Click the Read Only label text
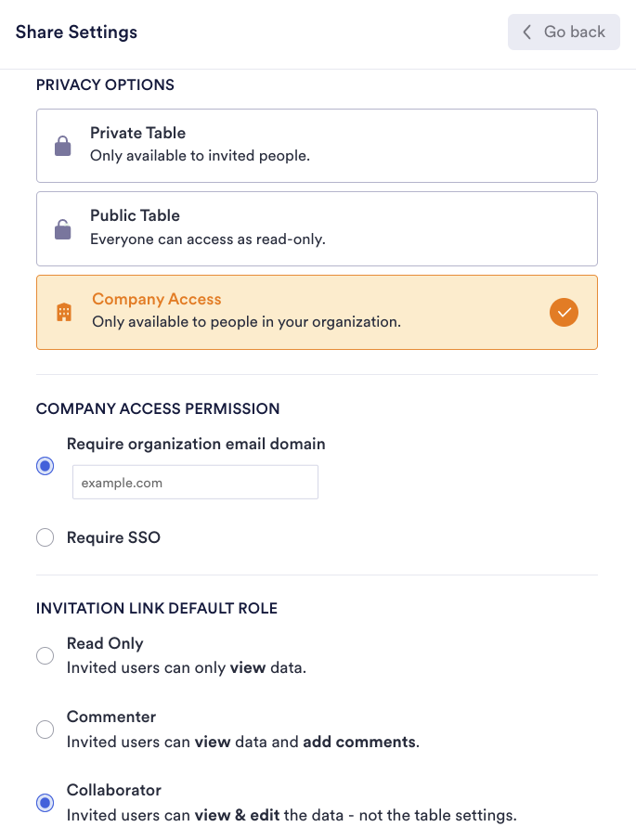This screenshot has width=636, height=840. click(105, 643)
